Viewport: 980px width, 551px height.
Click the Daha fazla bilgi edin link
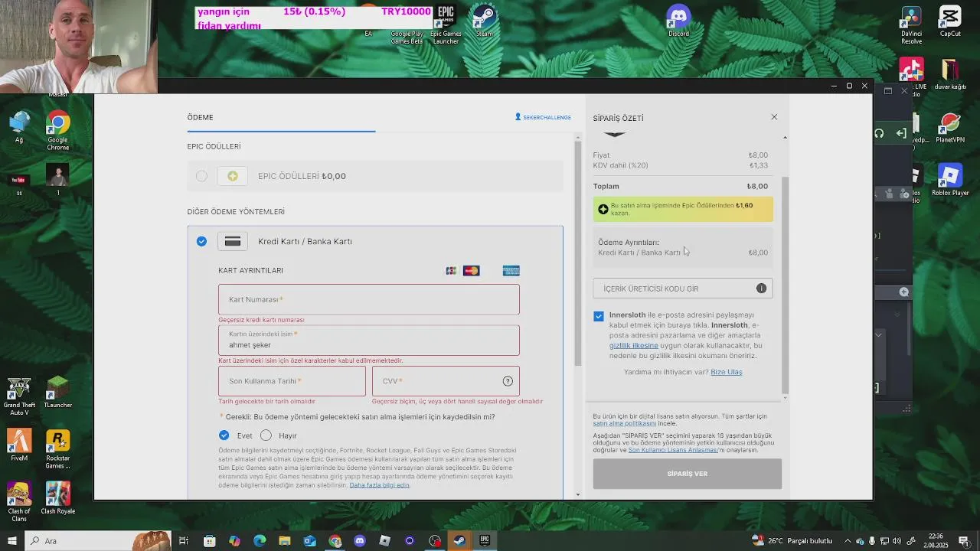(379, 485)
